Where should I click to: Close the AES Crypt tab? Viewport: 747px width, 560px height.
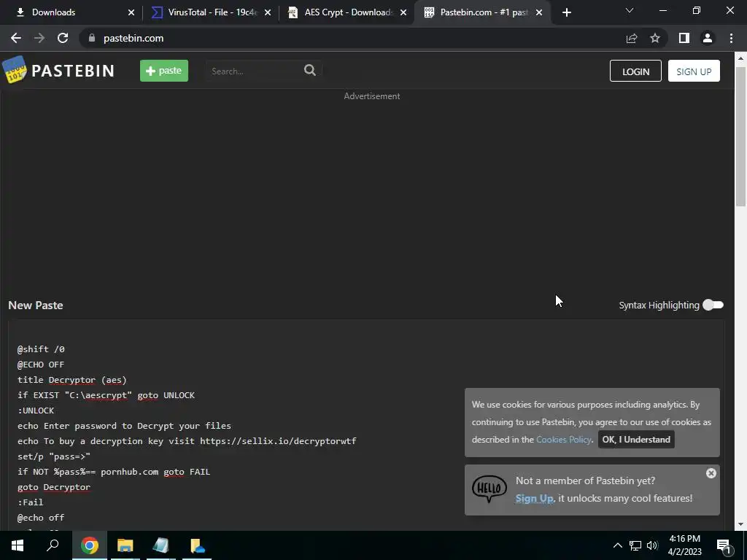tap(403, 12)
